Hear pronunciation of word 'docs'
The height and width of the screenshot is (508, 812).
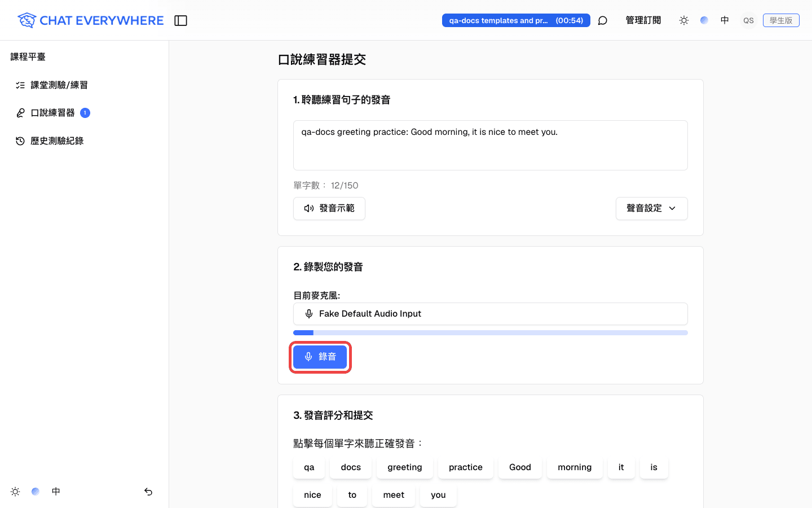pos(351,467)
